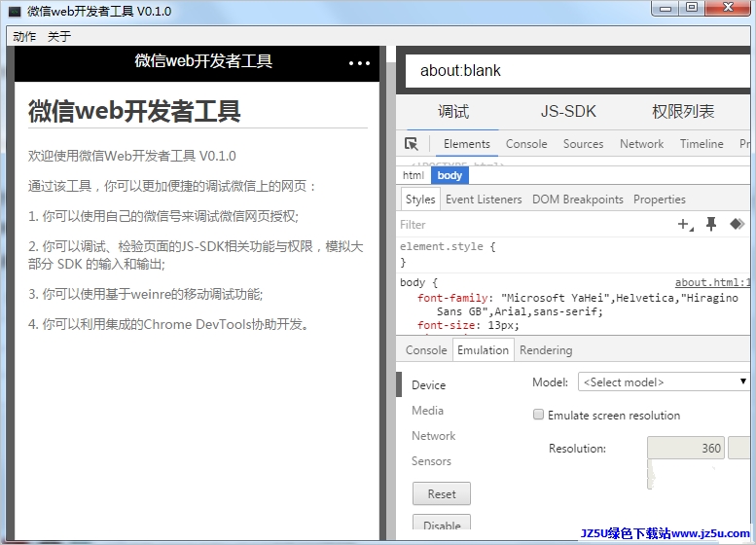756x545 pixels.
Task: Minimize the 微信web开发者工具 window
Action: click(x=666, y=8)
